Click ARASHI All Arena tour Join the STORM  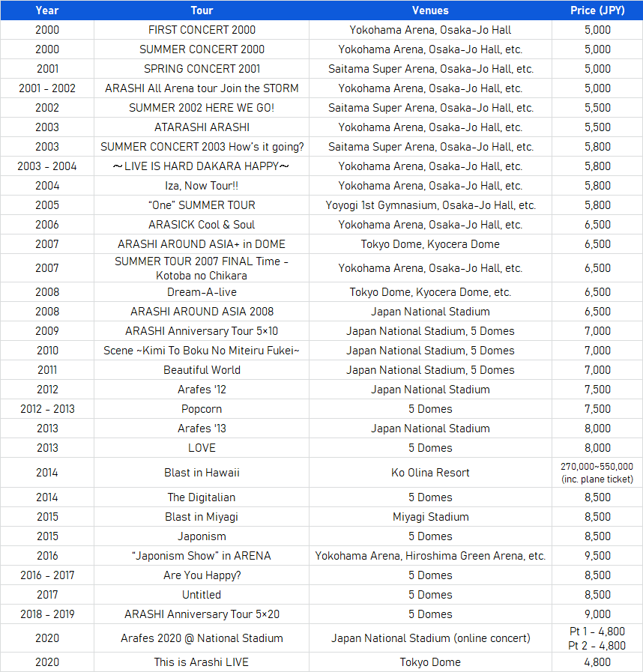point(202,88)
